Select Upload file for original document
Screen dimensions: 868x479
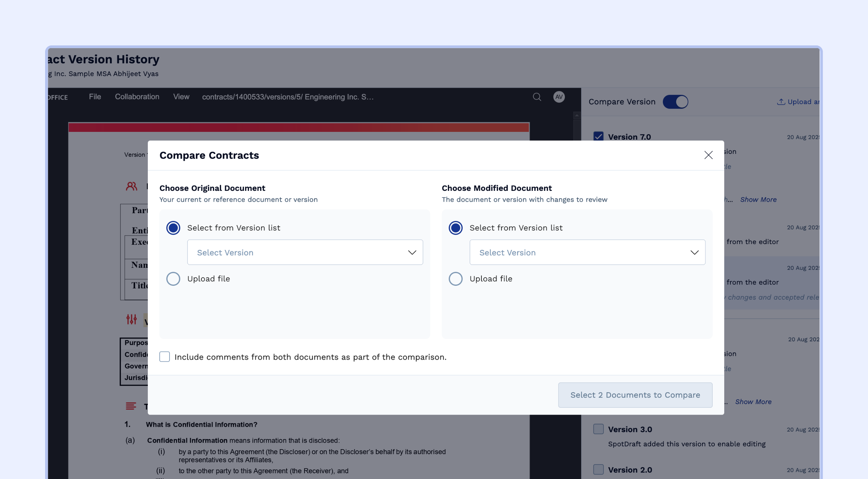[173, 279]
